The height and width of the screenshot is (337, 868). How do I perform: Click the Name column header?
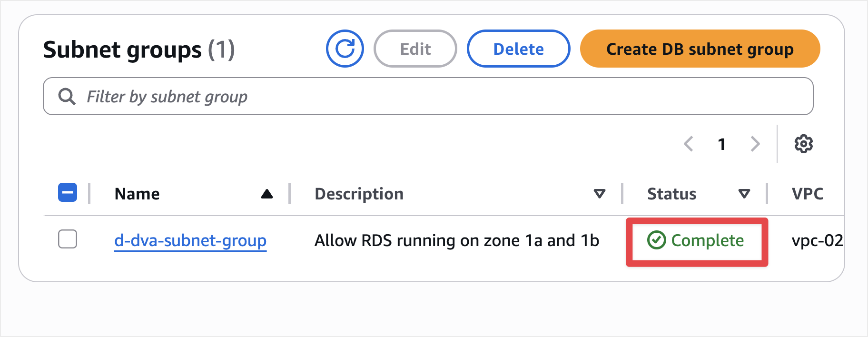coord(137,194)
